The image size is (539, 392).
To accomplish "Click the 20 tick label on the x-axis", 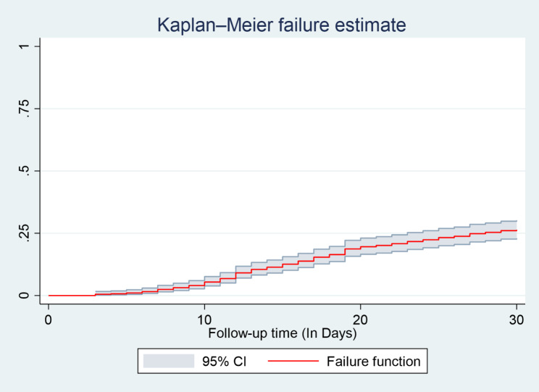I will click(x=360, y=321).
